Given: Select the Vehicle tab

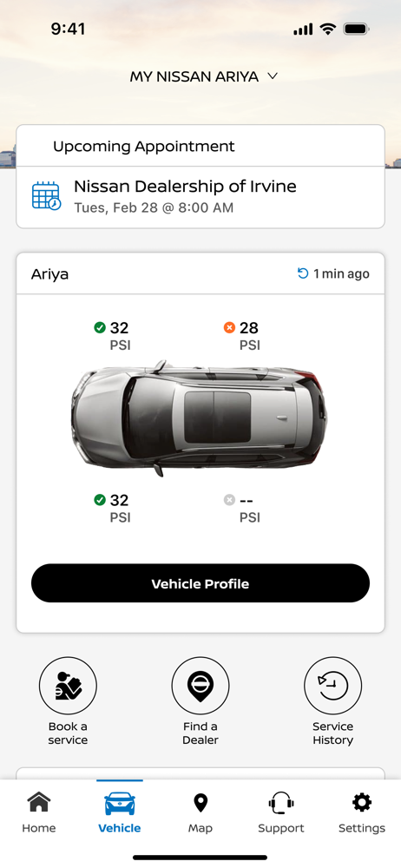Looking at the screenshot, I should (120, 812).
